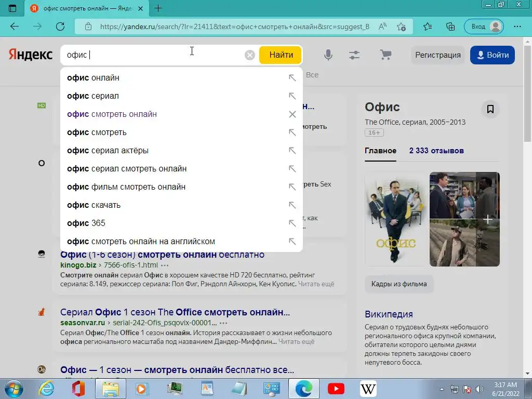Image resolution: width=532 pixels, height=399 pixels.
Task: Start voice search microphone icon
Action: 328,55
